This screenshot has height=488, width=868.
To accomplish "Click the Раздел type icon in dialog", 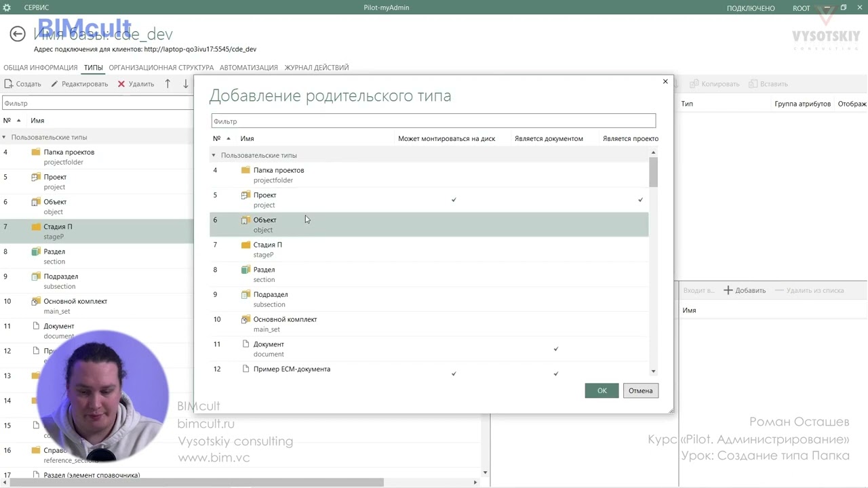I will click(x=245, y=270).
